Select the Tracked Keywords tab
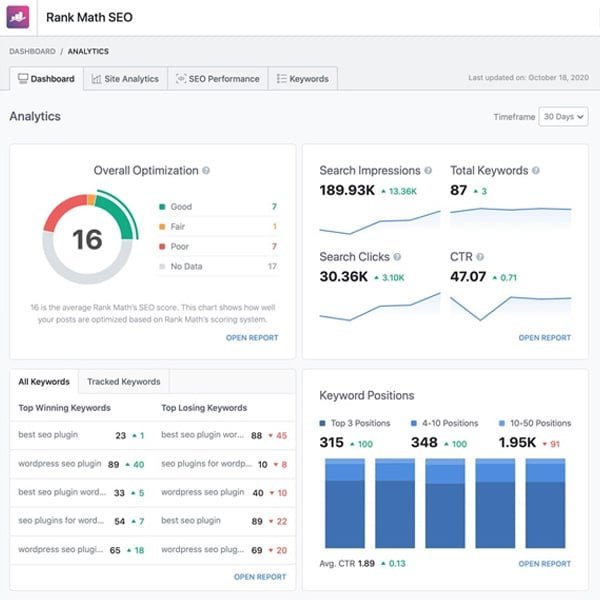600x600 pixels. point(124,382)
